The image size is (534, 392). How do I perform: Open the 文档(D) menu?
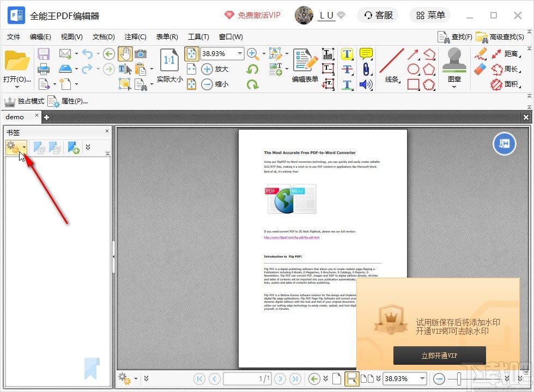point(104,37)
